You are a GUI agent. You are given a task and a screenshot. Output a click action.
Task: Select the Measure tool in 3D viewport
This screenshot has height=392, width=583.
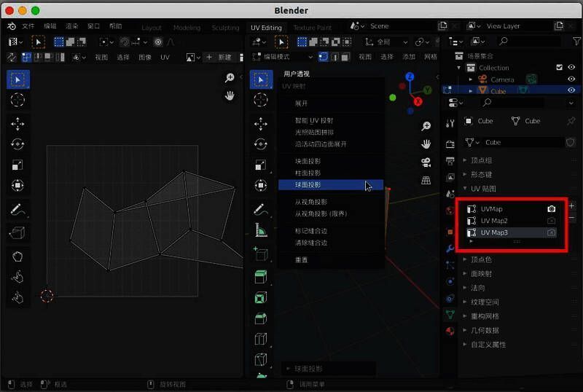[260, 232]
